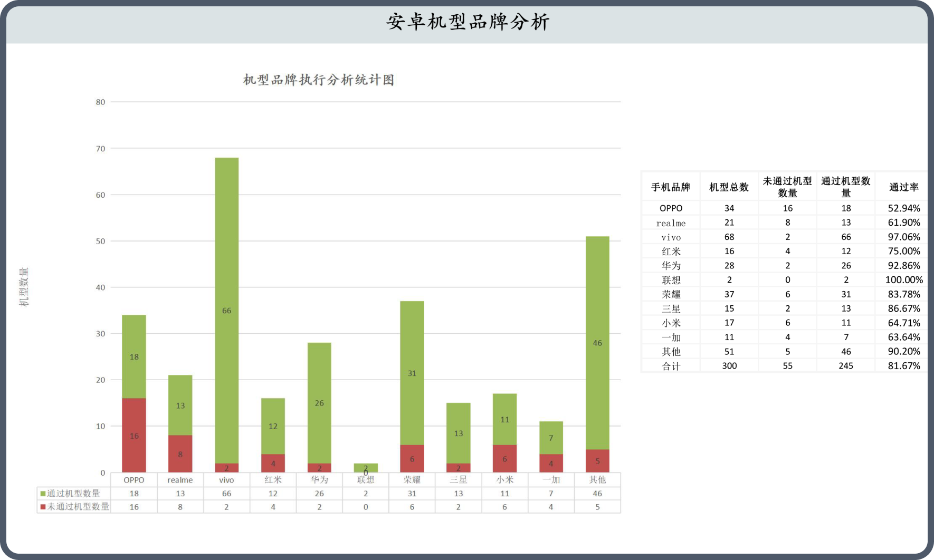This screenshot has height=560, width=934.
Task: Click the green 其他 bar segment labeled 46
Action: tap(597, 343)
